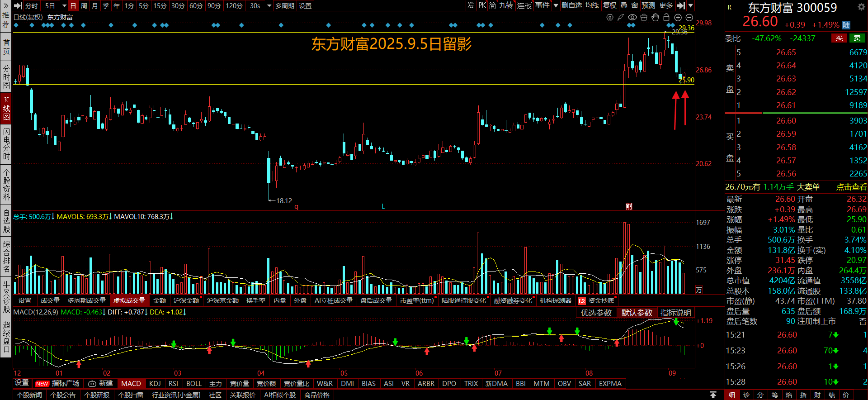Open 自选股 in left sidebar
868x400 pixels.
point(6,221)
